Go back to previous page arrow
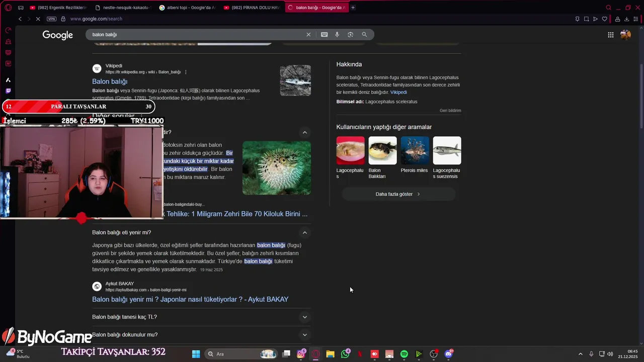This screenshot has height=362, width=644. (x=20, y=19)
